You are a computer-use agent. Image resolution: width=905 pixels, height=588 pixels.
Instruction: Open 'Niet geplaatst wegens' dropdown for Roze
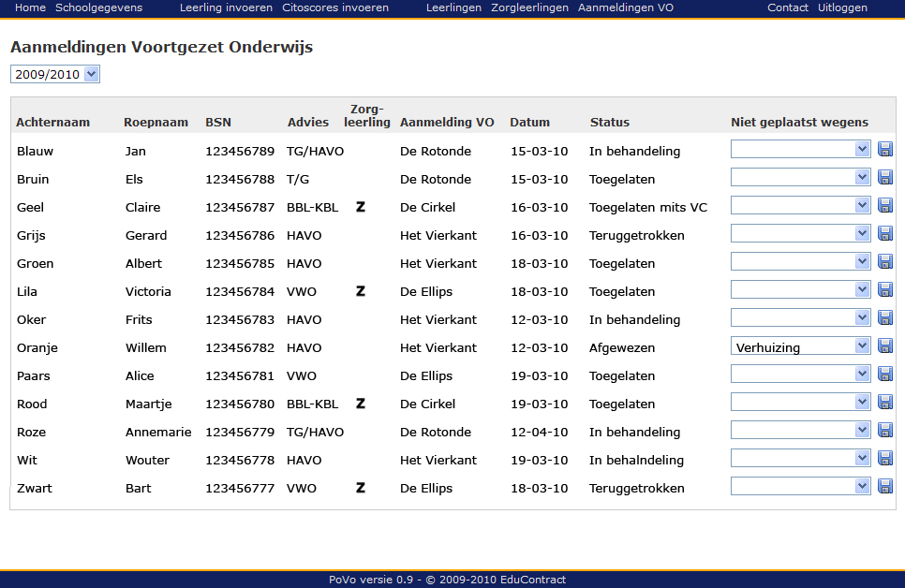800,430
